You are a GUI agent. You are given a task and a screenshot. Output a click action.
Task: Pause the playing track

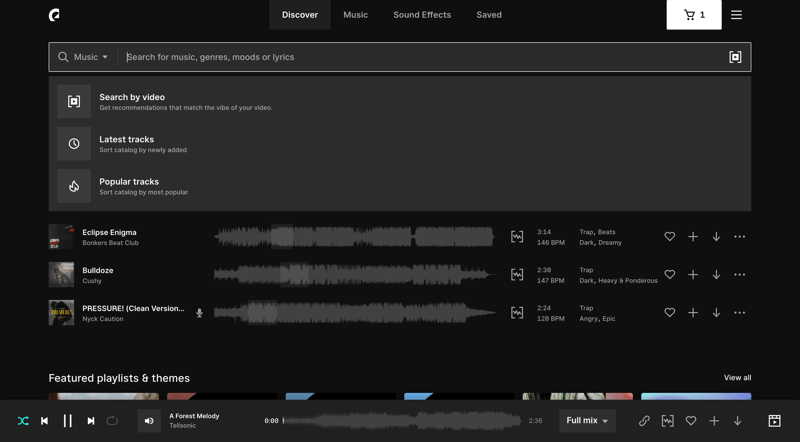coord(67,421)
